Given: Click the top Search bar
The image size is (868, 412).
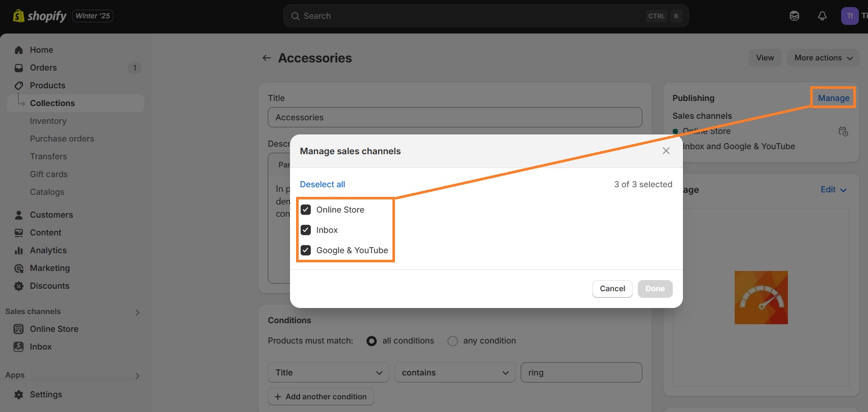Looking at the screenshot, I should tap(486, 16).
